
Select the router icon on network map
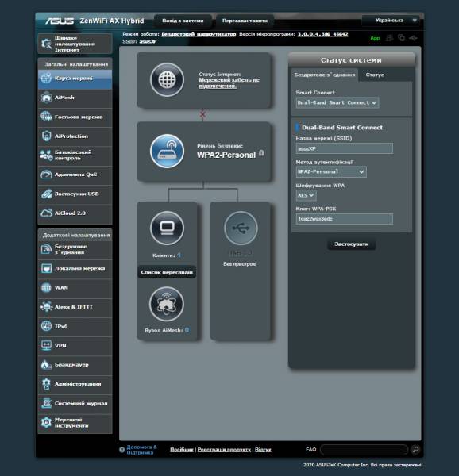click(167, 151)
